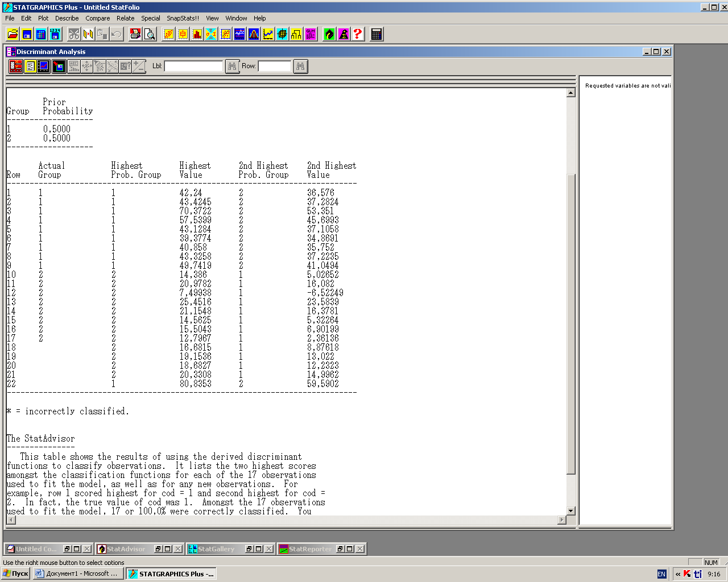Click 'Requested variables are not vali' text
Image resolution: width=728 pixels, height=582 pixels.
[628, 86]
